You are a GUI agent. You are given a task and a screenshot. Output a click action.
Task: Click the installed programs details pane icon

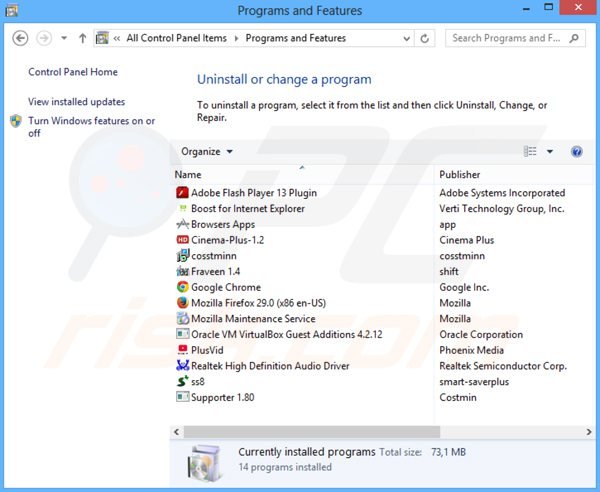(205, 462)
